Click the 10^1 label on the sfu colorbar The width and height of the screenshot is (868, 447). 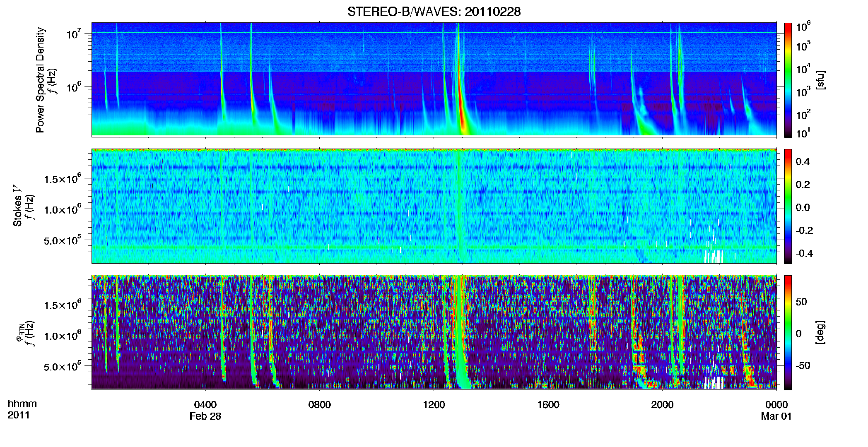(803, 133)
